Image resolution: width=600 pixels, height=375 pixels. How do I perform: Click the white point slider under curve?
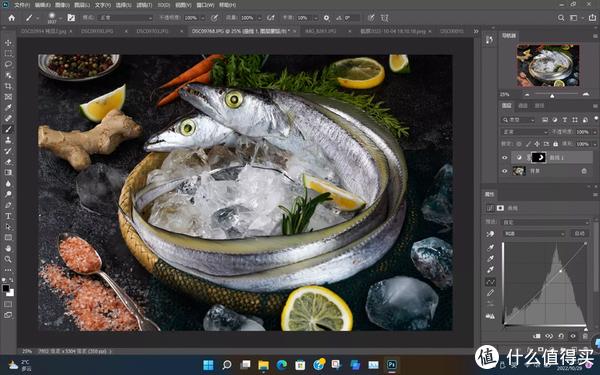click(x=585, y=329)
